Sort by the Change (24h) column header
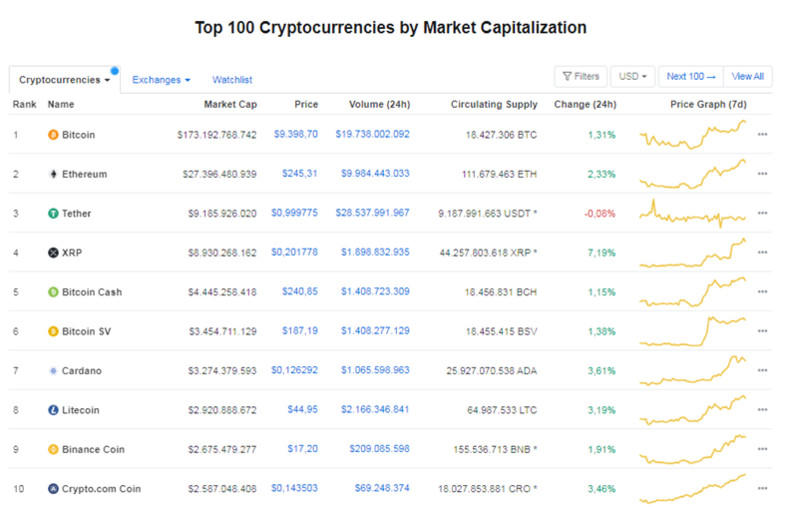798x507 pixels. 587,104
